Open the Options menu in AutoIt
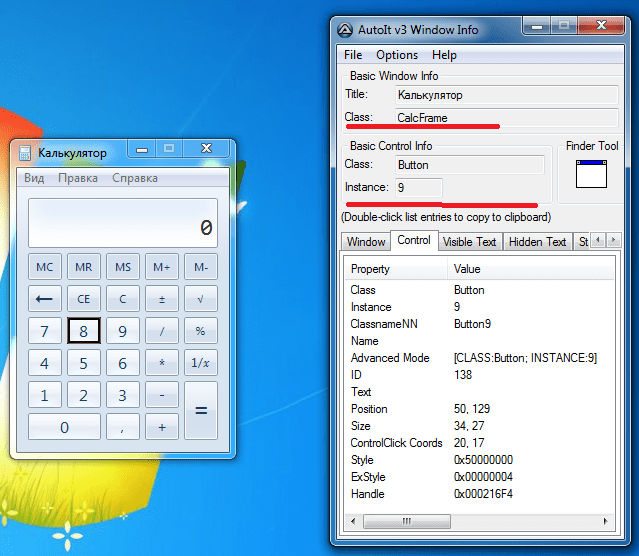639x556 pixels. (397, 55)
